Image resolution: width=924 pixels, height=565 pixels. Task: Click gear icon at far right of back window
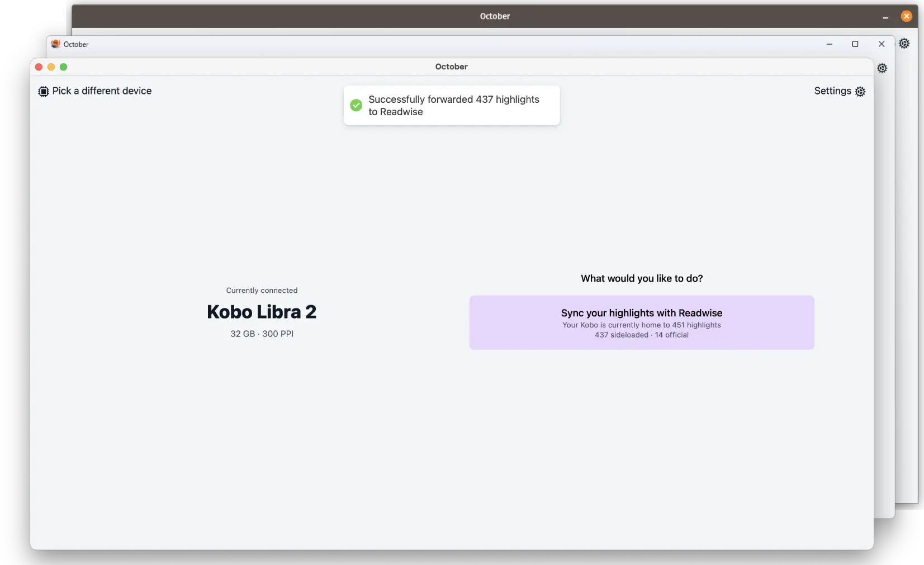(x=904, y=44)
